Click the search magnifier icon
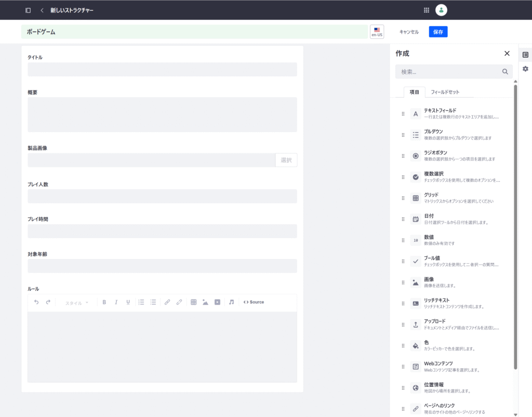The image size is (532, 417). tap(505, 72)
